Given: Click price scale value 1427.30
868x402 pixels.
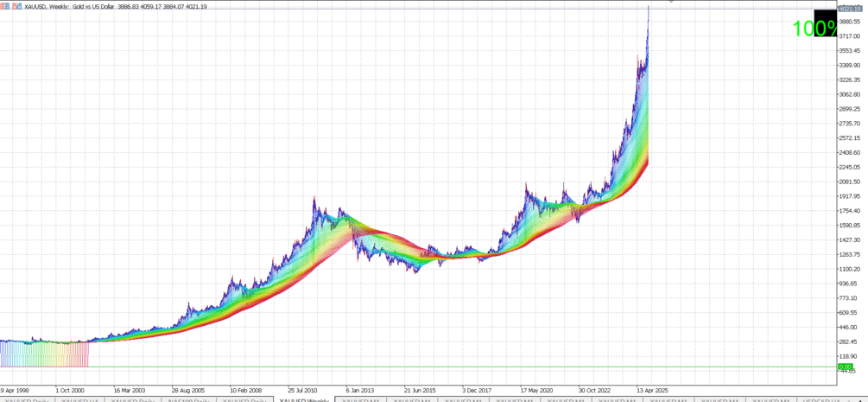Looking at the screenshot, I should (x=849, y=240).
